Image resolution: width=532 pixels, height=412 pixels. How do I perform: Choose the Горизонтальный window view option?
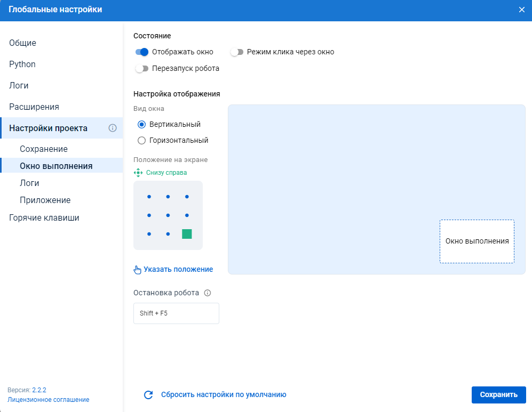click(x=141, y=141)
